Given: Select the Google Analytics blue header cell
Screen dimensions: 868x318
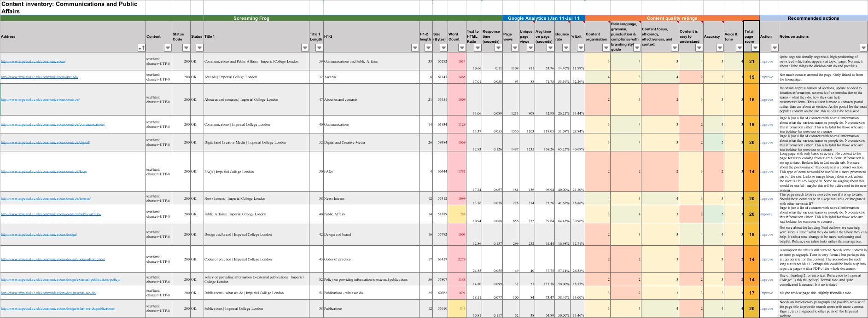Looking at the screenshot, I should point(543,18).
